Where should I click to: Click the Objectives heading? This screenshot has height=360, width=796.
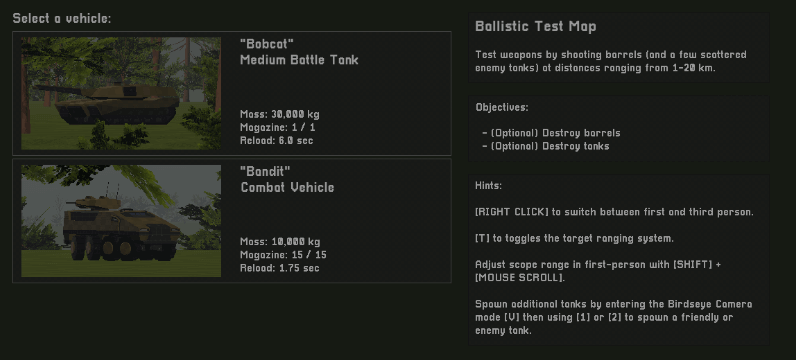tap(502, 108)
